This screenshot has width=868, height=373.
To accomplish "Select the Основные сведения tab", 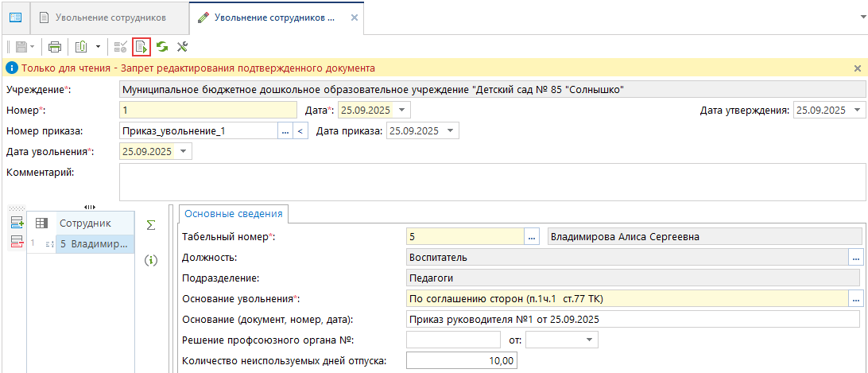I will (x=234, y=213).
